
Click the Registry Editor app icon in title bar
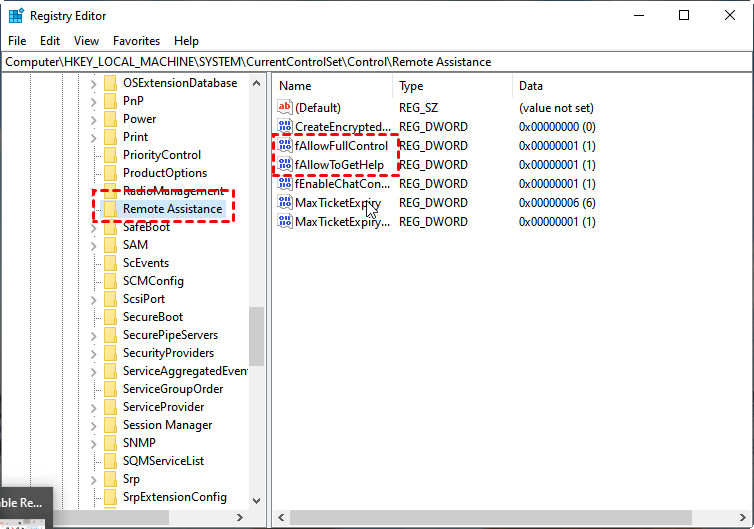16,16
